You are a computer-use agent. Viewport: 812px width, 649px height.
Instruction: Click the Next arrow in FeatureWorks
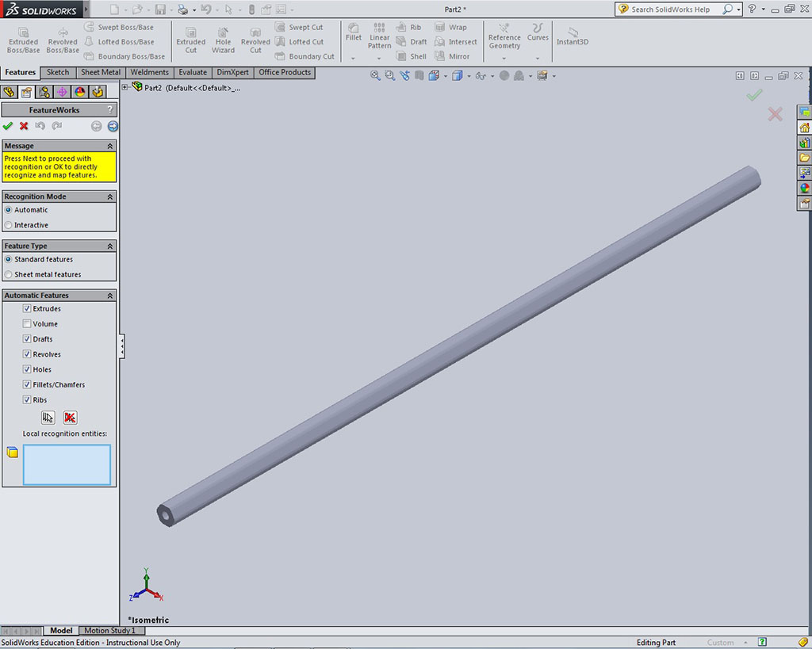113,126
